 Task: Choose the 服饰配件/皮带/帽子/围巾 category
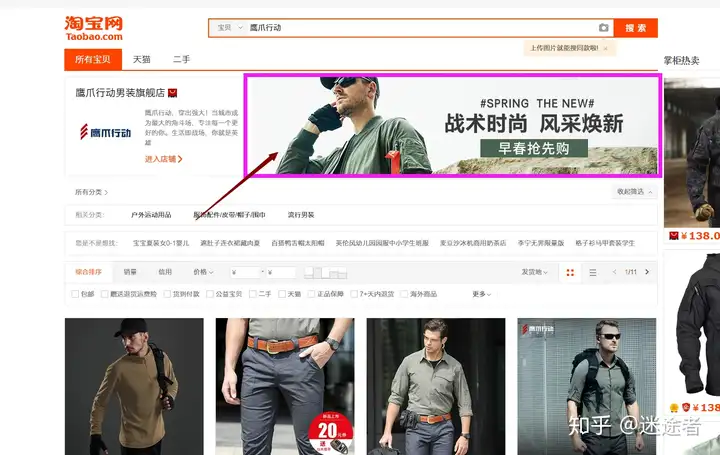tap(229, 215)
